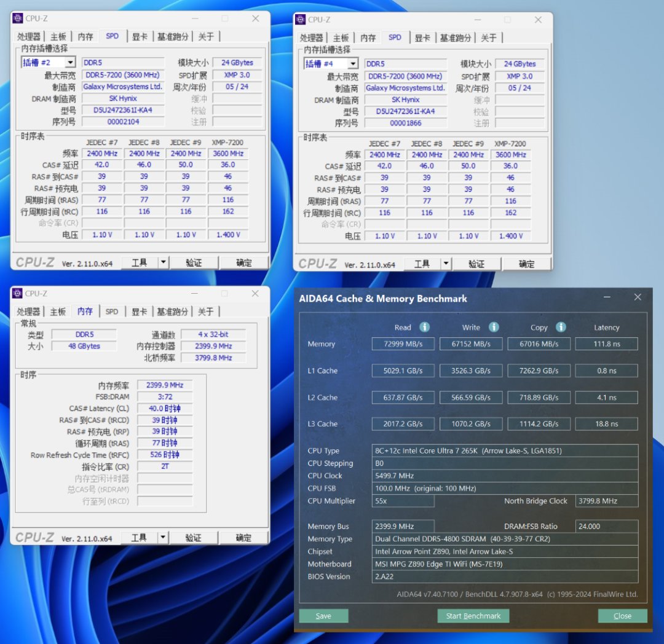Screen dimensions: 664x644
Task: Click L1 Cache read 5029.1 GB/s
Action: point(403,371)
